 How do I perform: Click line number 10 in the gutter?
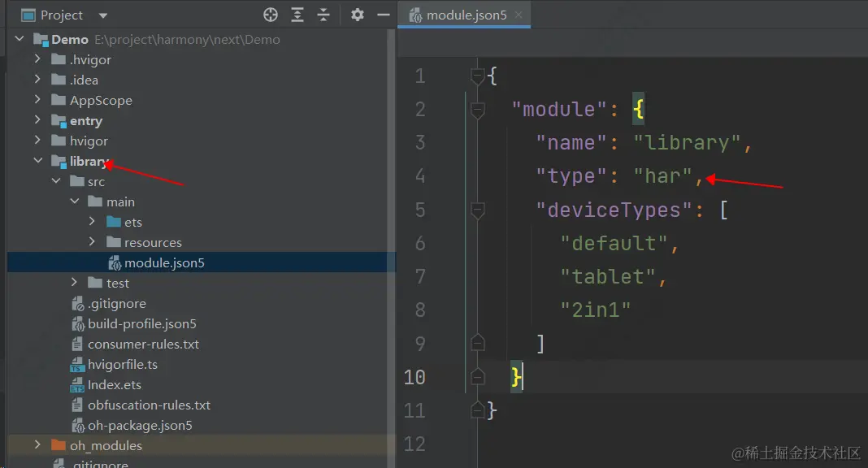tap(414, 377)
